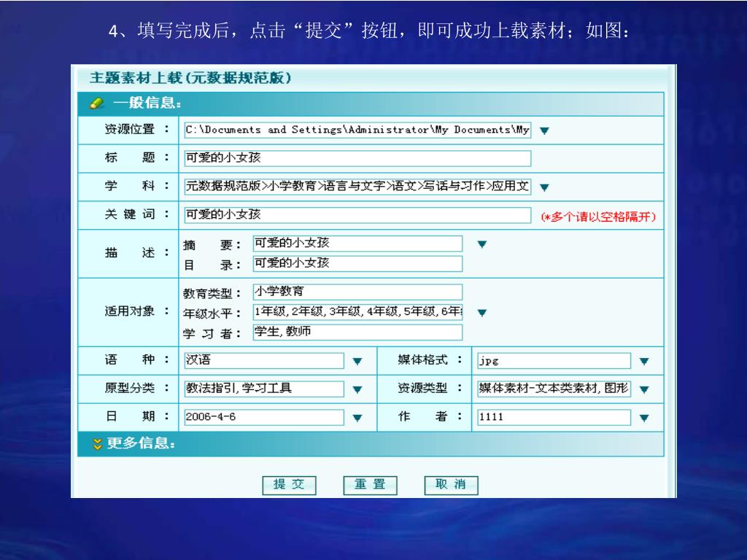Screen dimensions: 747x560
Task: Click the 学科 subject path field
Action: coord(357,187)
